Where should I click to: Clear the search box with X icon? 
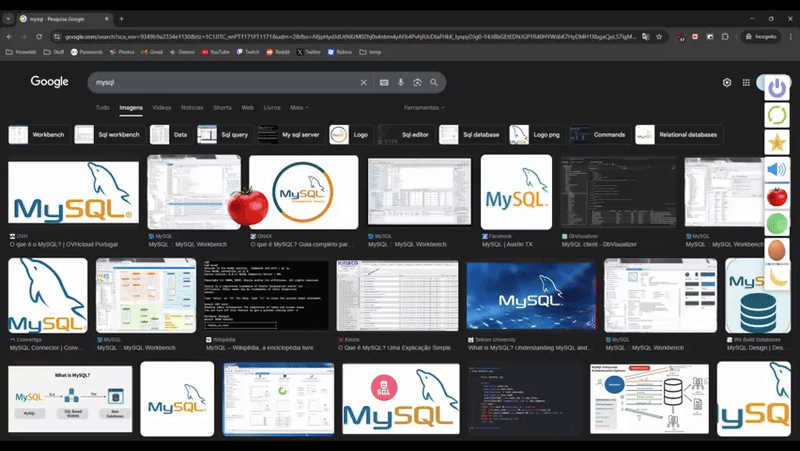pyautogui.click(x=364, y=83)
